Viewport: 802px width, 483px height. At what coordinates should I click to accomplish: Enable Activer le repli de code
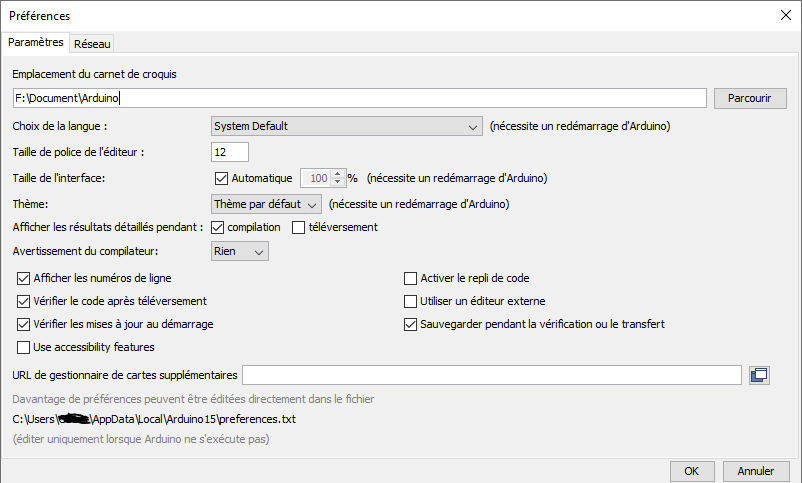click(410, 279)
